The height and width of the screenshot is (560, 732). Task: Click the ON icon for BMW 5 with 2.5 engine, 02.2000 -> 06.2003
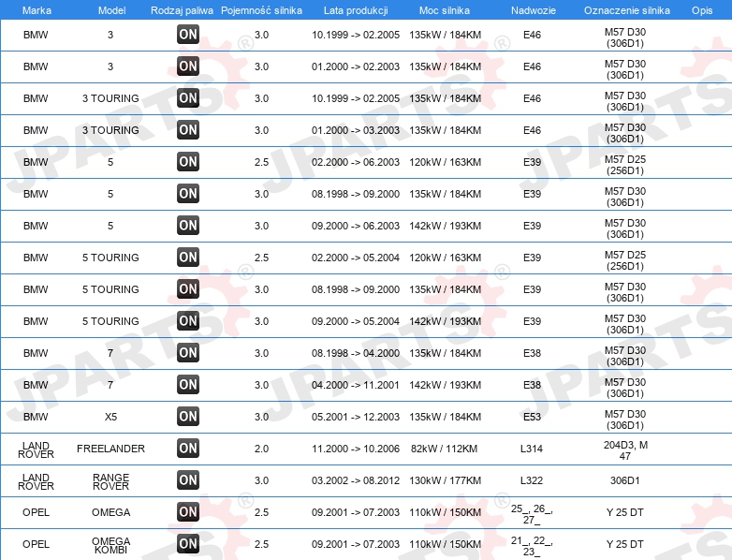tap(188, 162)
